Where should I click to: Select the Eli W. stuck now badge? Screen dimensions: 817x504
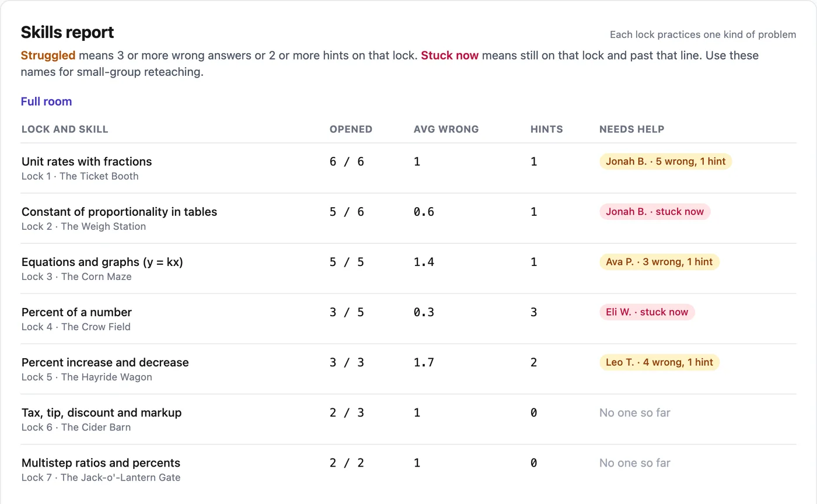(x=647, y=312)
